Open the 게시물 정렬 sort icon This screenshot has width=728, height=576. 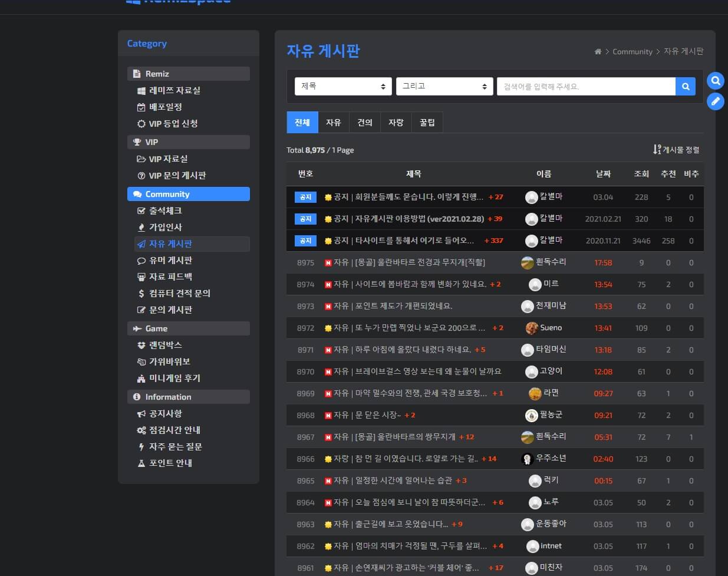(x=657, y=150)
